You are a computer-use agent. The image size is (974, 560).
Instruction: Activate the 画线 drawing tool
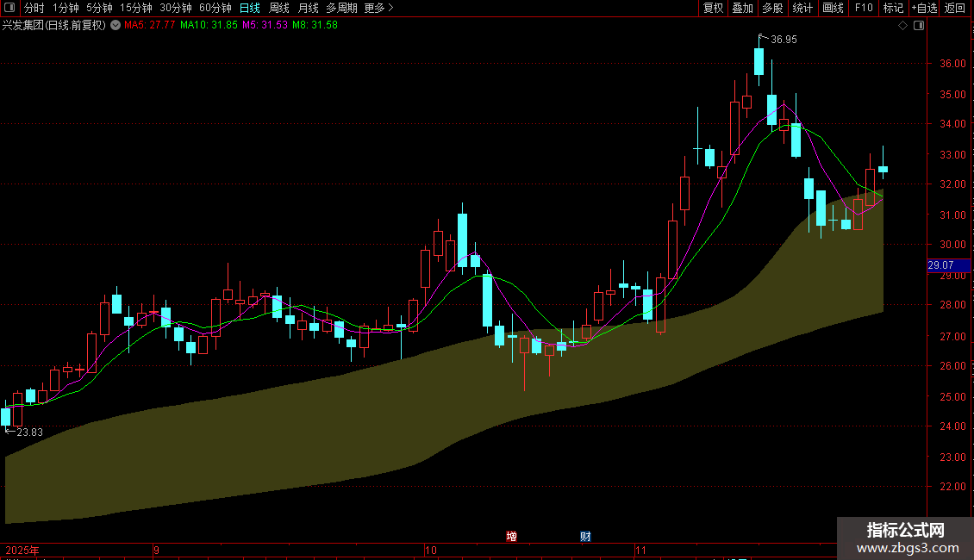click(833, 8)
